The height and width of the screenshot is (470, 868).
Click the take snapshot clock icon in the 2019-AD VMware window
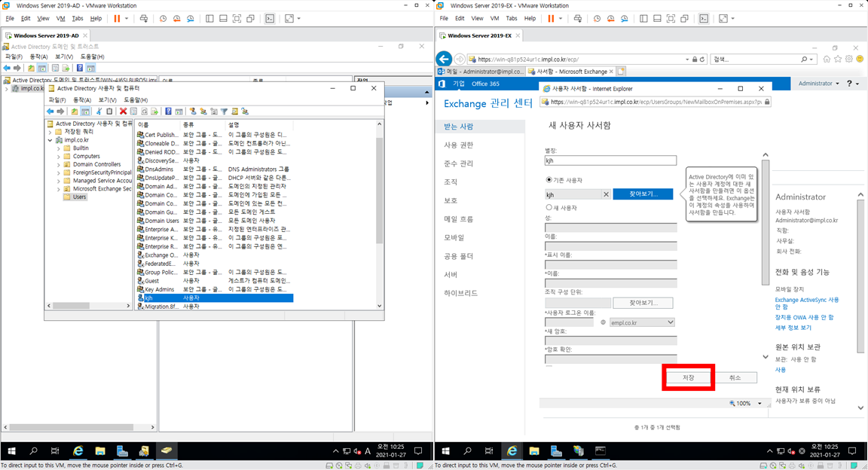(x=163, y=18)
